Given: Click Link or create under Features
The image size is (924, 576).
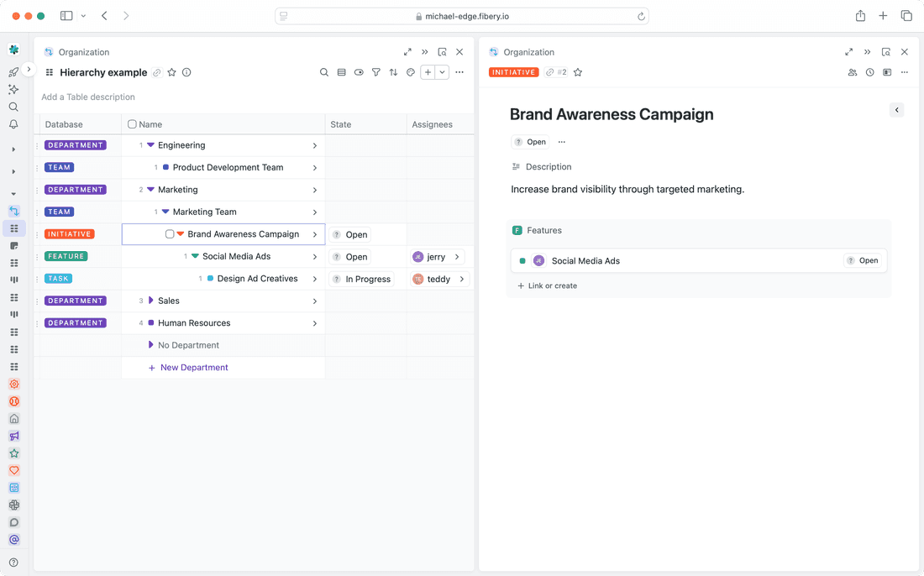Looking at the screenshot, I should pos(547,285).
